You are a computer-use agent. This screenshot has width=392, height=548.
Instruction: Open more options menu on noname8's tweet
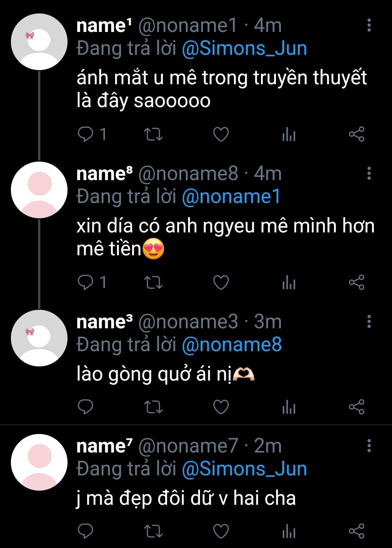tap(369, 174)
